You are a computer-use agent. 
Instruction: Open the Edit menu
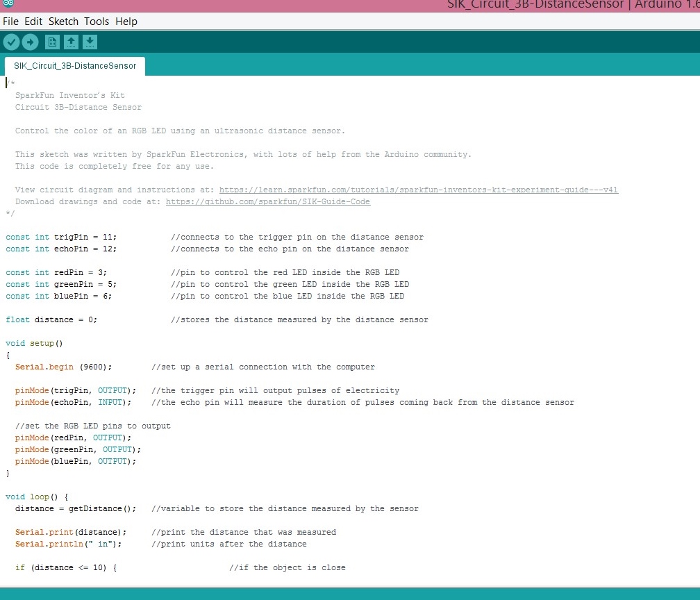pos(32,22)
